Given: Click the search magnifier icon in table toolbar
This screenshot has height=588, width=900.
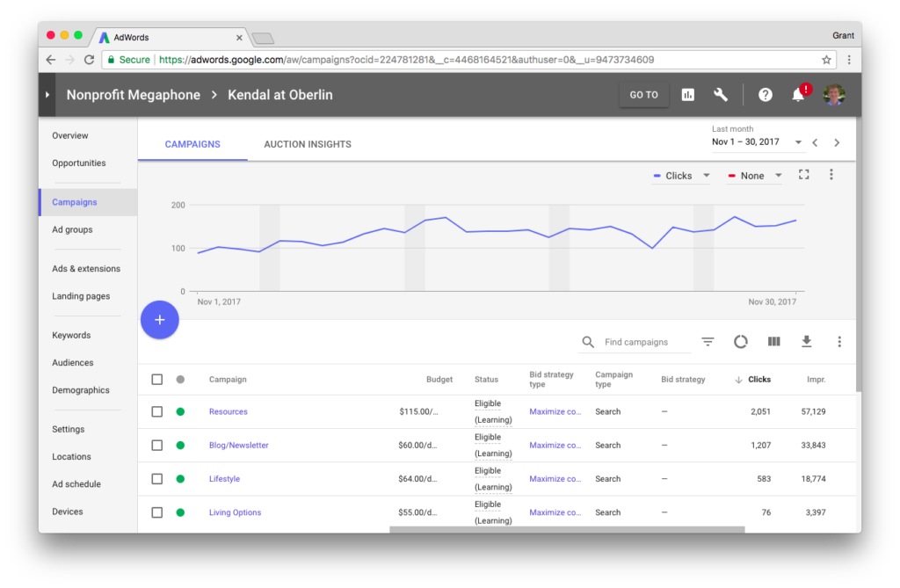Looking at the screenshot, I should [x=588, y=342].
